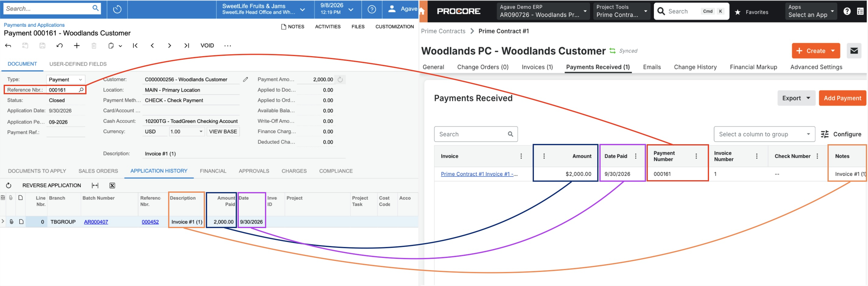This screenshot has width=868, height=286.
Task: Open the Agave Demo ERP project selector
Action: tap(543, 11)
